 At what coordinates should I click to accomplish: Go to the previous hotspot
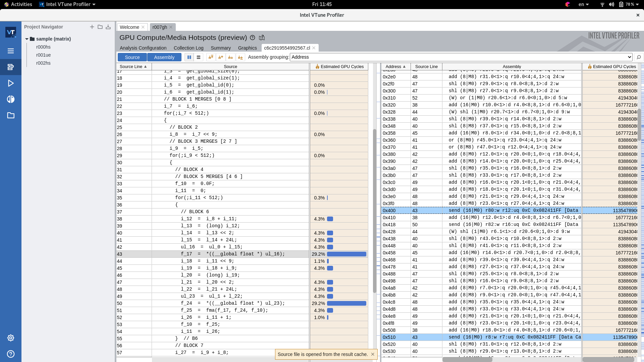[221, 57]
